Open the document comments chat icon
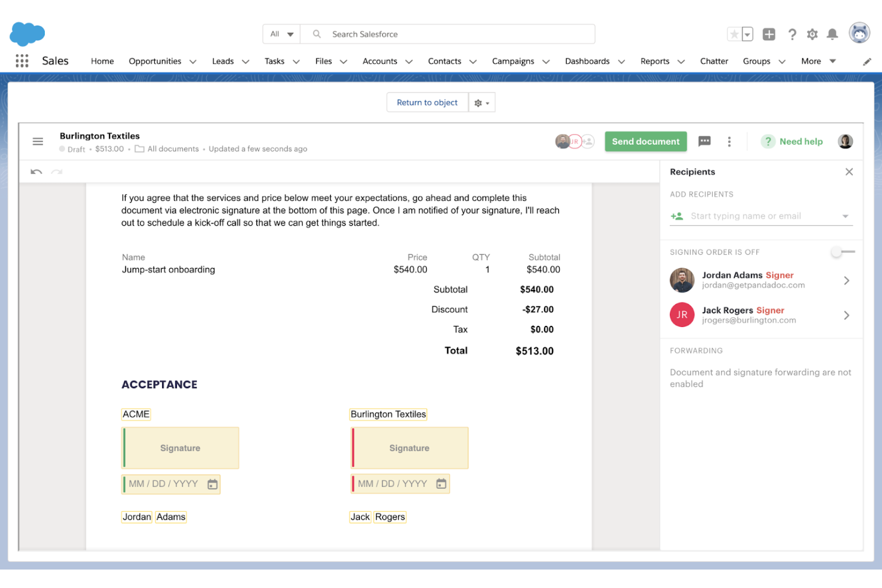Screen dimensions: 882x588 point(704,141)
